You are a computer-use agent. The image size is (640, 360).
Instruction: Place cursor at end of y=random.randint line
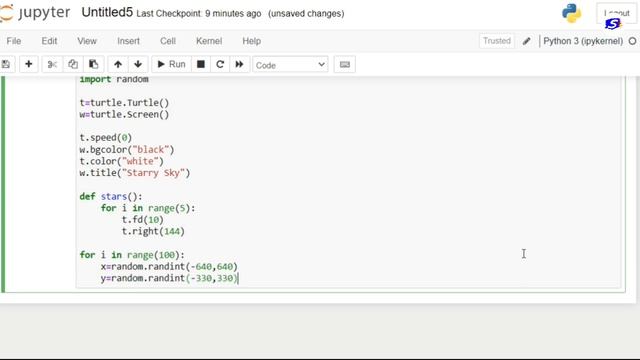click(x=238, y=278)
